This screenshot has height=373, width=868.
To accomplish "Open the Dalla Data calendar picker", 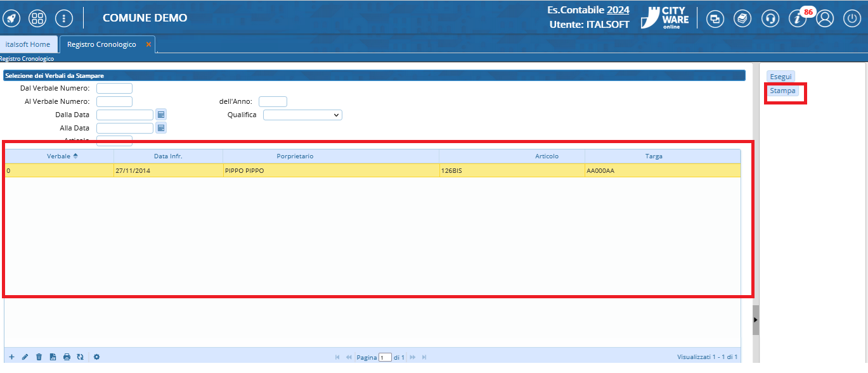I will point(161,115).
